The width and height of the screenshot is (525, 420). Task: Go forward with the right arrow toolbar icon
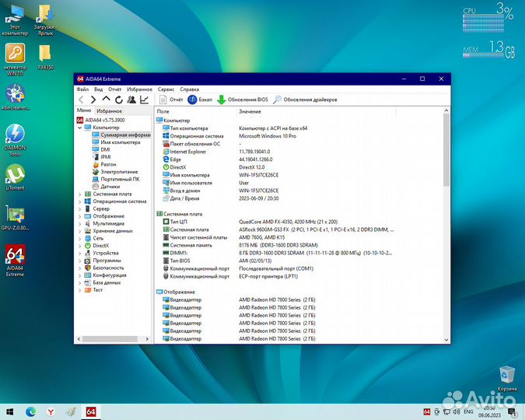(93, 100)
